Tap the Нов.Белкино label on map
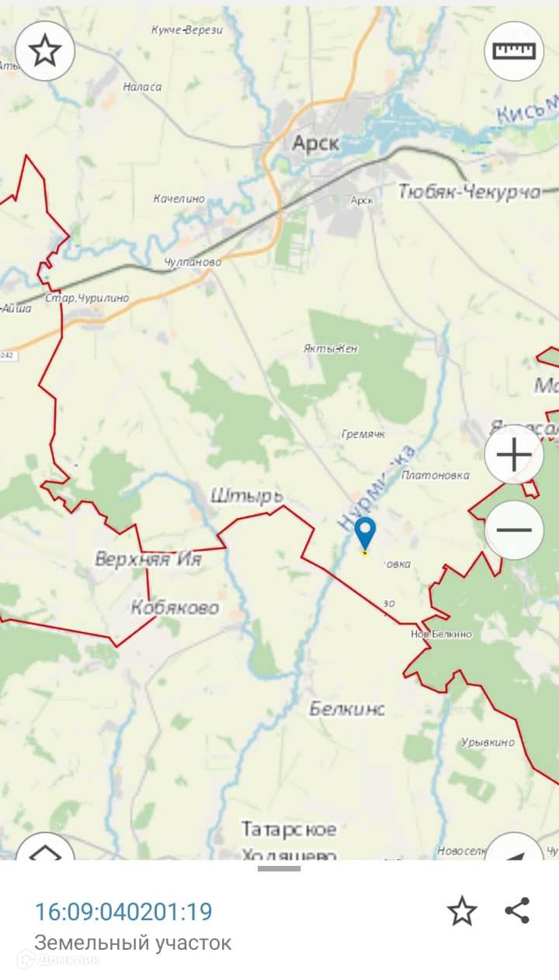 pyautogui.click(x=442, y=634)
